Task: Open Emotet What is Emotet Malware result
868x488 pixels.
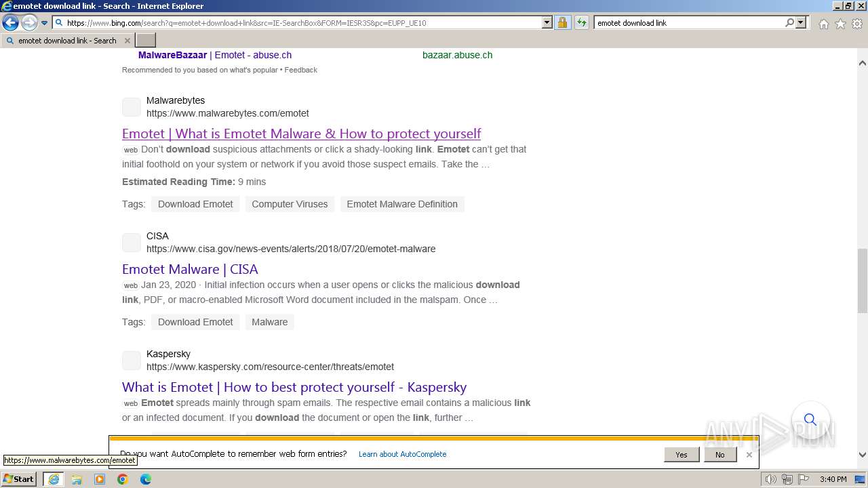Action: pos(301,134)
